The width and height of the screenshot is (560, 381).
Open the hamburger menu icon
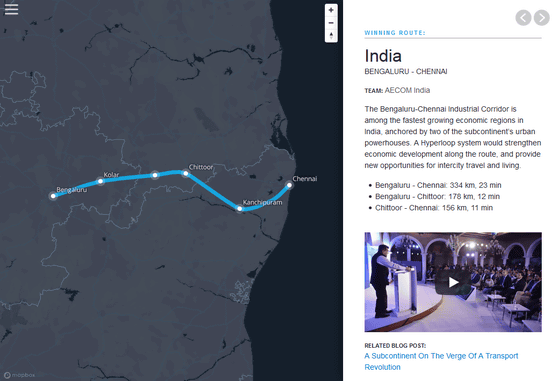click(11, 9)
